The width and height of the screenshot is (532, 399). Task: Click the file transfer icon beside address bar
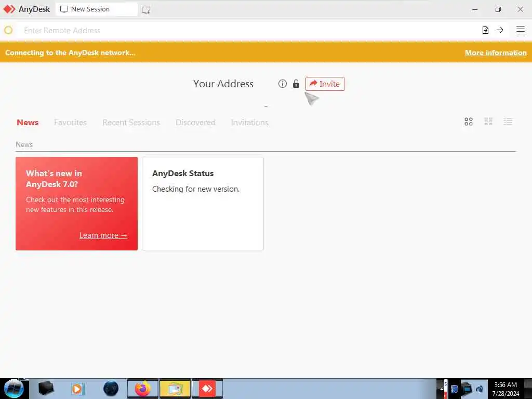[485, 30]
